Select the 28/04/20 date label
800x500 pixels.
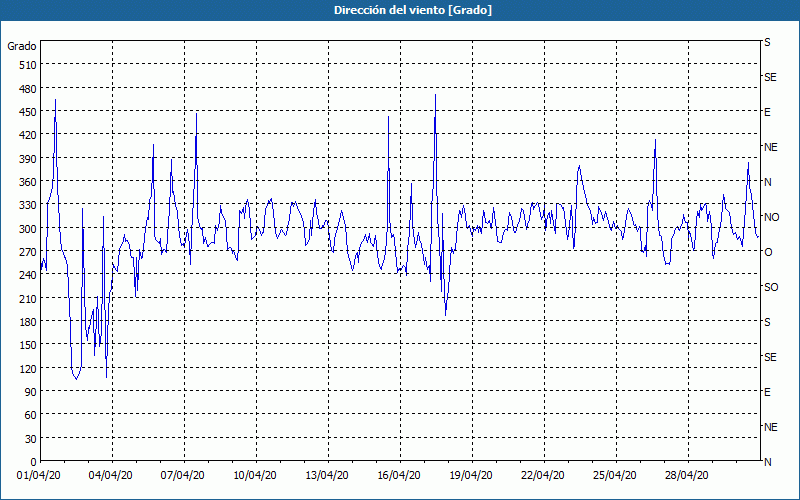(687, 476)
